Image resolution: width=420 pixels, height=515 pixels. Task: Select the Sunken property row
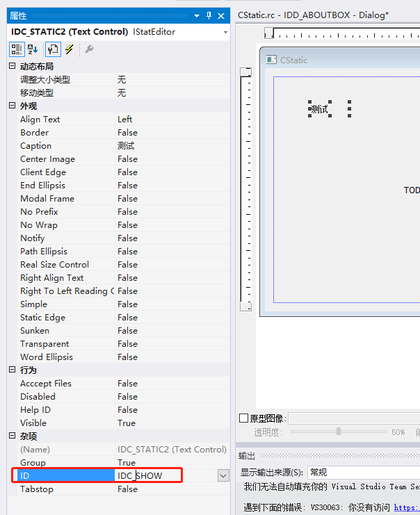coord(124,330)
